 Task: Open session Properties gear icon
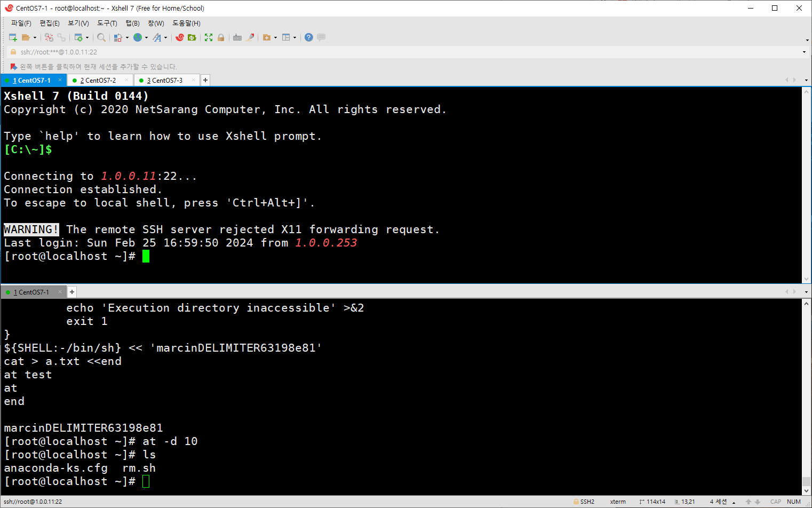pos(78,37)
